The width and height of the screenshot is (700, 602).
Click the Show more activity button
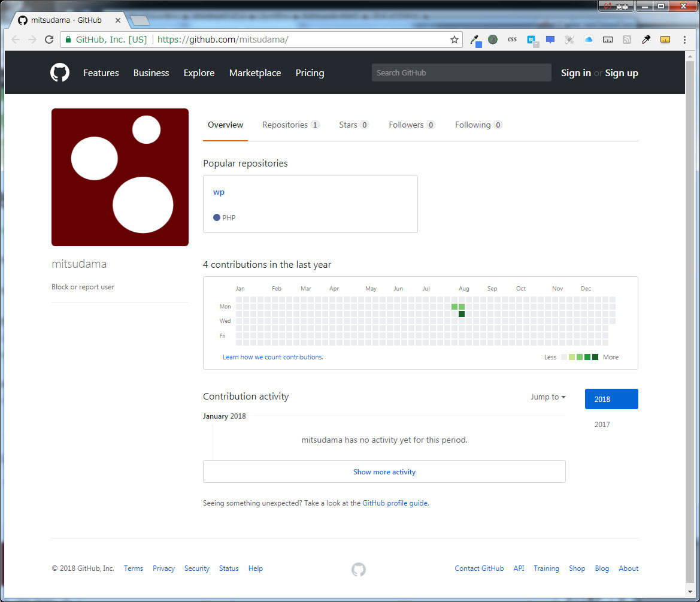[x=384, y=471]
